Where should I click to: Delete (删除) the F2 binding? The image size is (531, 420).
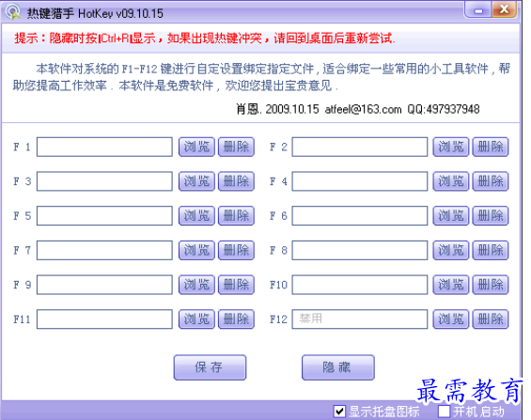(491, 147)
